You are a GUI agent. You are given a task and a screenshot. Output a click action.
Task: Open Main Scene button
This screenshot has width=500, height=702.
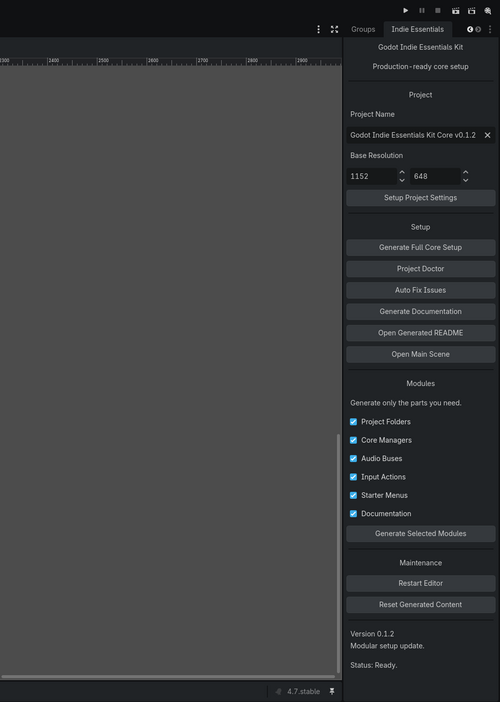pyautogui.click(x=421, y=354)
